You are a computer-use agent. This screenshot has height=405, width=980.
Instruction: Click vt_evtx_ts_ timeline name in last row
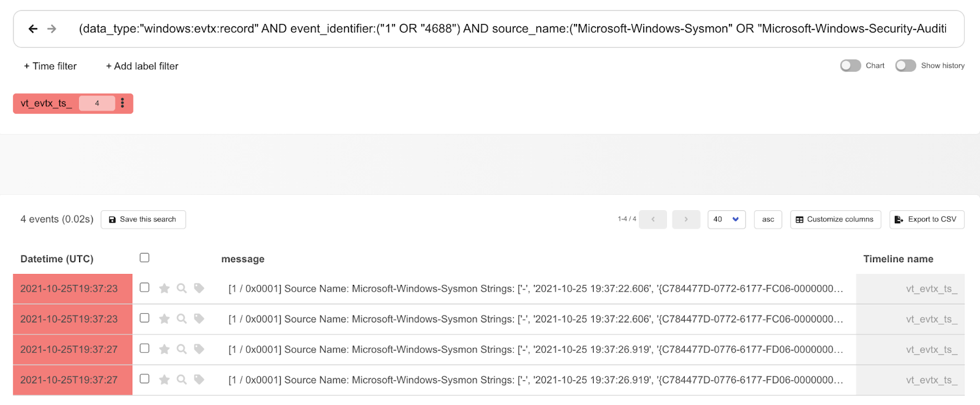[x=932, y=380]
